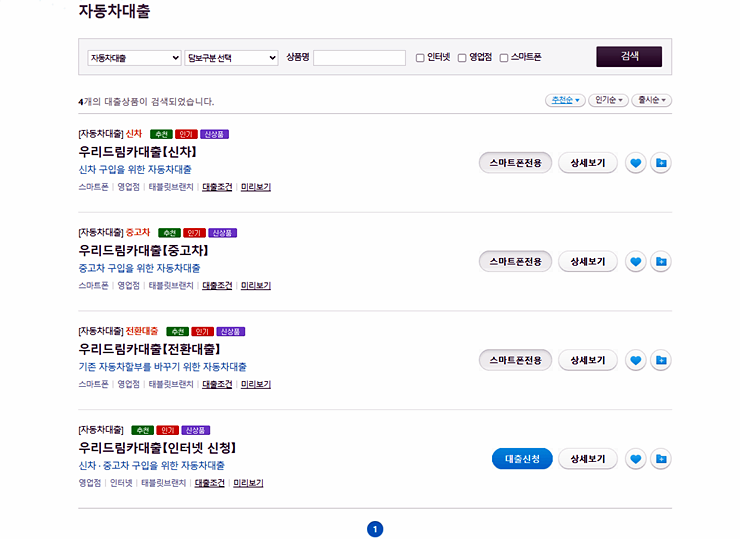This screenshot has width=740, height=539.
Task: Open the 담보구분 선택 dropdown
Action: click(231, 58)
